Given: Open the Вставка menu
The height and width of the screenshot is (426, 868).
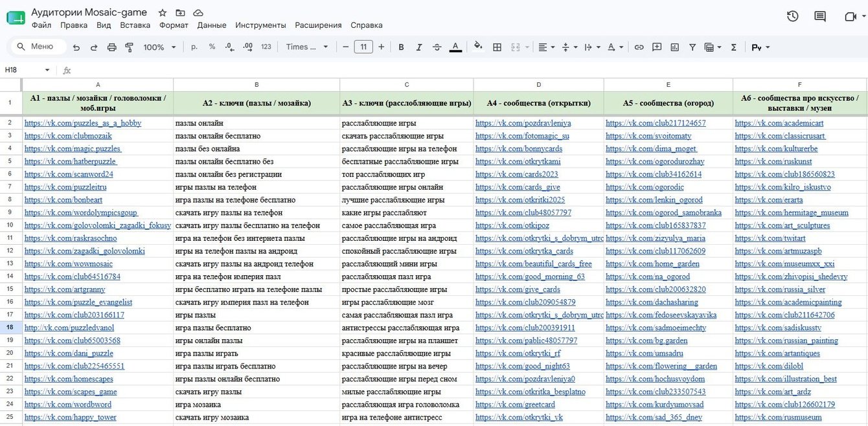Looking at the screenshot, I should pyautogui.click(x=135, y=25).
